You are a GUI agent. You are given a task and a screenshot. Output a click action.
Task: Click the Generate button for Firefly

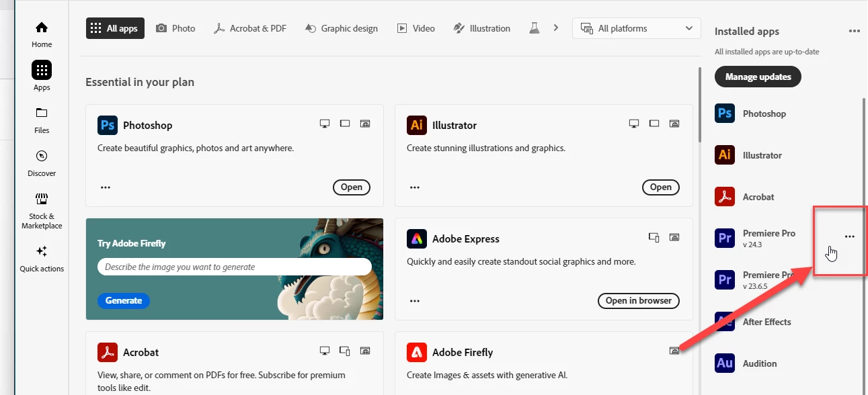(124, 300)
